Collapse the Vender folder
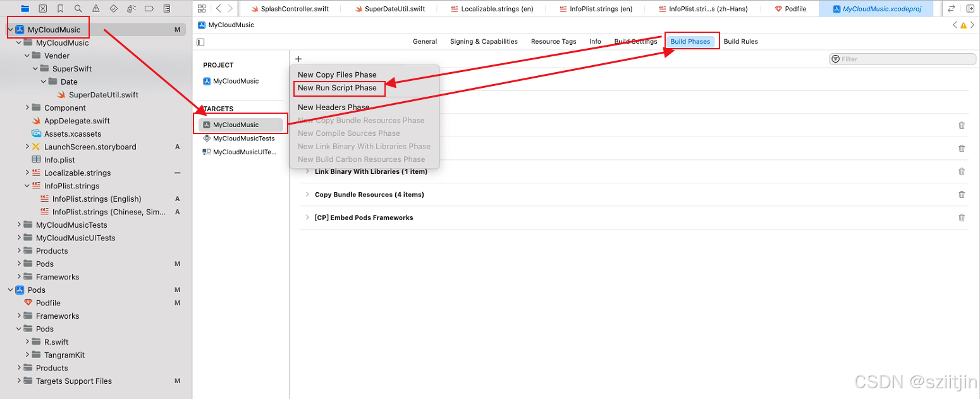Image resolution: width=980 pixels, height=399 pixels. (27, 56)
